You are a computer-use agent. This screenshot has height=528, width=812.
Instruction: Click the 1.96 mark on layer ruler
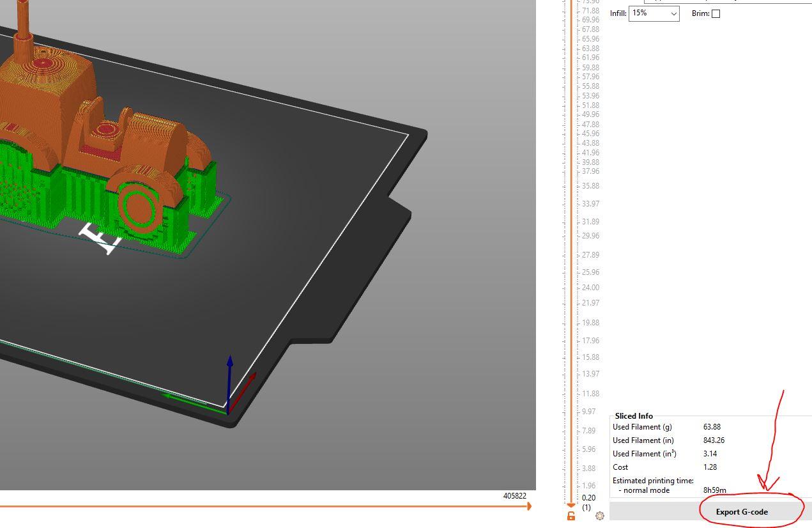[588, 486]
